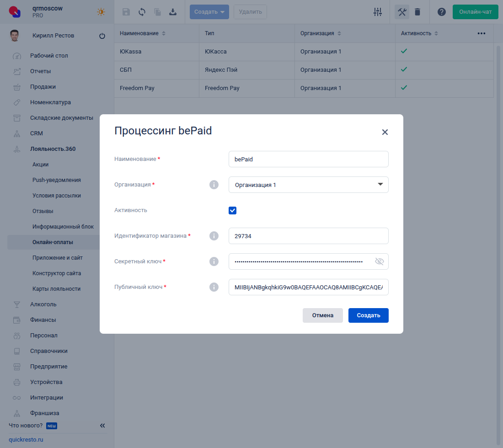
Task: Open Франшиза menu item
Action: [x=45, y=413]
